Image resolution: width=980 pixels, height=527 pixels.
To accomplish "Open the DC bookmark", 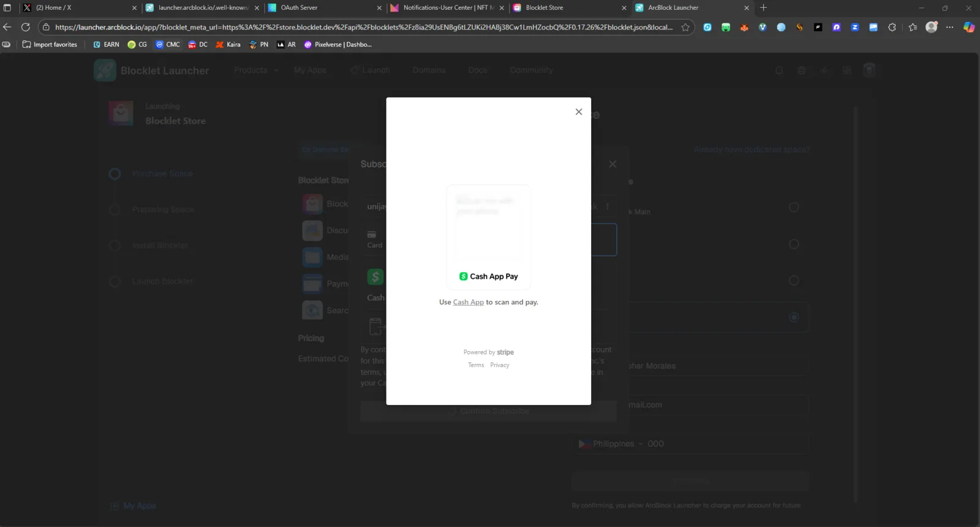I will point(198,45).
